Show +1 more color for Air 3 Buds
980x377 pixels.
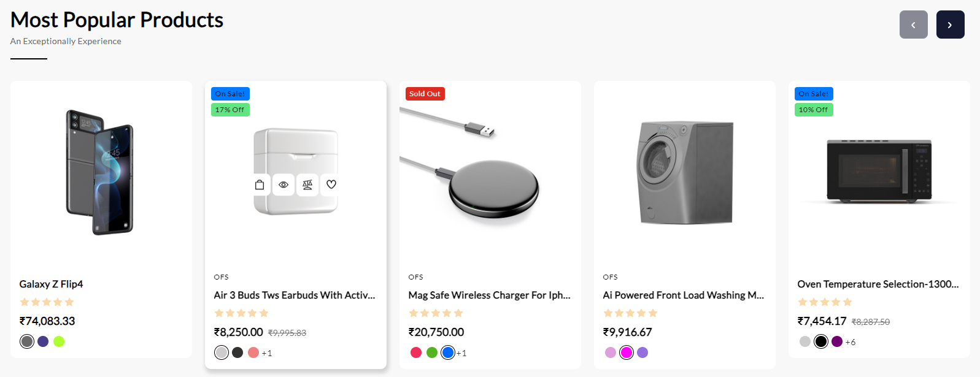coord(267,353)
